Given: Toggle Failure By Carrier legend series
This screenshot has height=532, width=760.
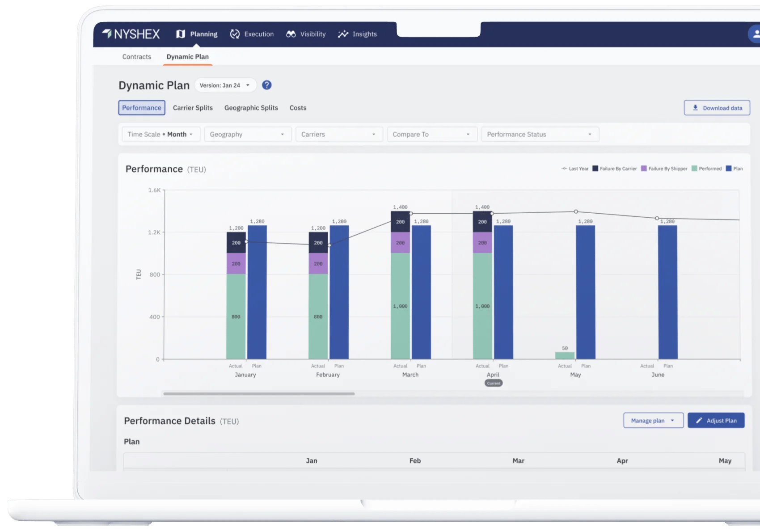Looking at the screenshot, I should tap(615, 169).
